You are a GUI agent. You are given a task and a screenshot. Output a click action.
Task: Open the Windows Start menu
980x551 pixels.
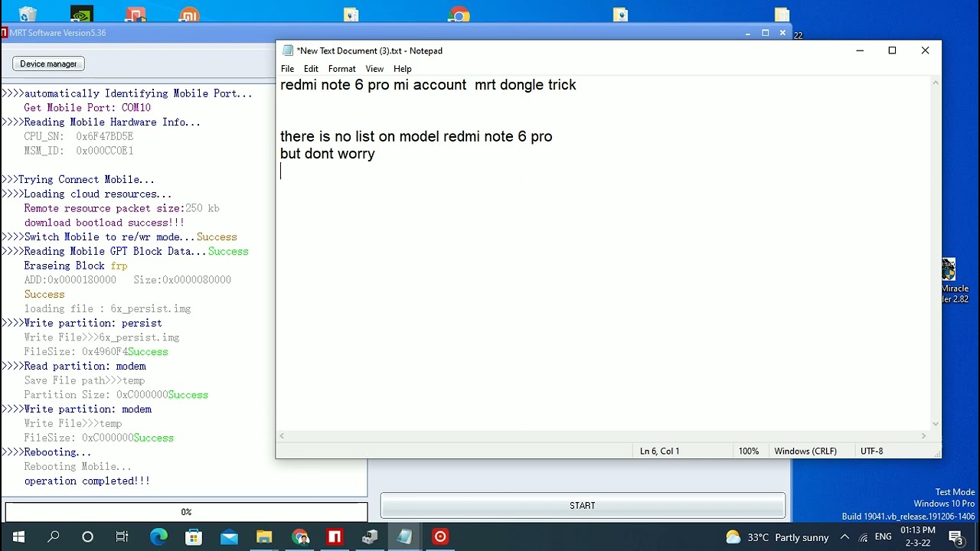coord(18,537)
